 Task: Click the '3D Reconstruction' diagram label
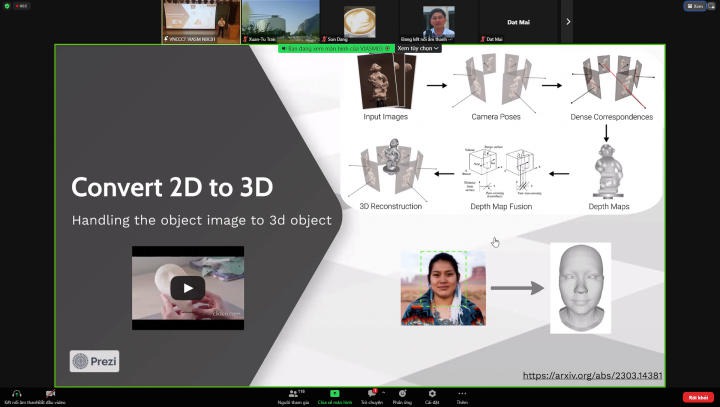pos(391,206)
